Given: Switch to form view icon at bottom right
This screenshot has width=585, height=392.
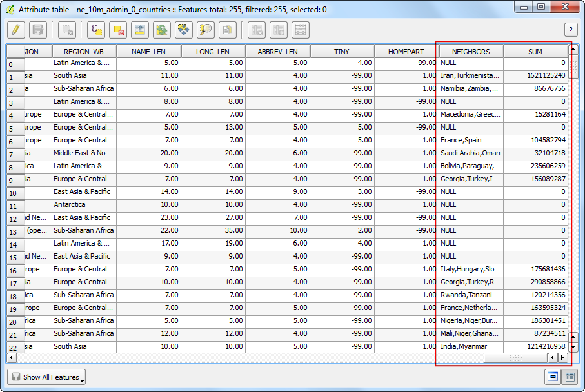Looking at the screenshot, I should pyautogui.click(x=553, y=377).
